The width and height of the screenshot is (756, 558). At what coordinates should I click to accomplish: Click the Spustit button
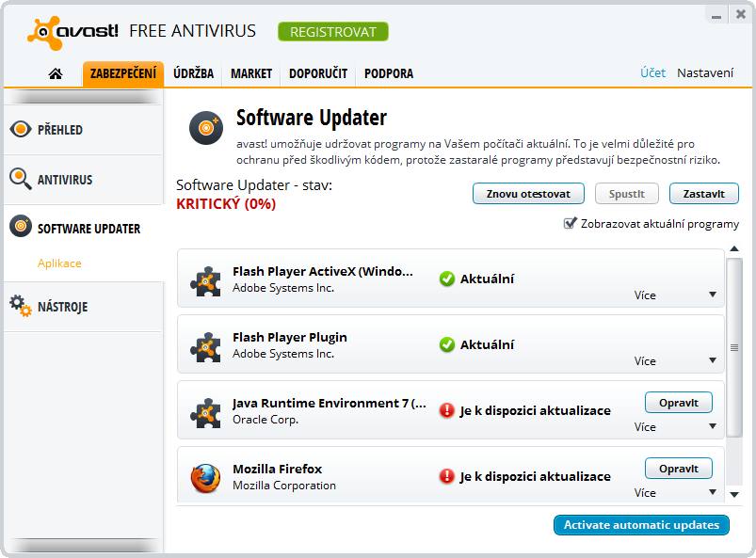point(627,194)
